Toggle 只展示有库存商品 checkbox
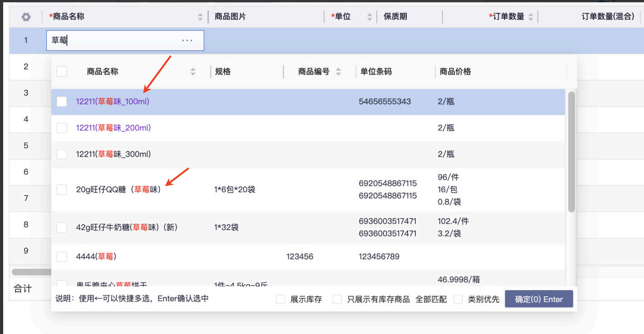 [337, 299]
